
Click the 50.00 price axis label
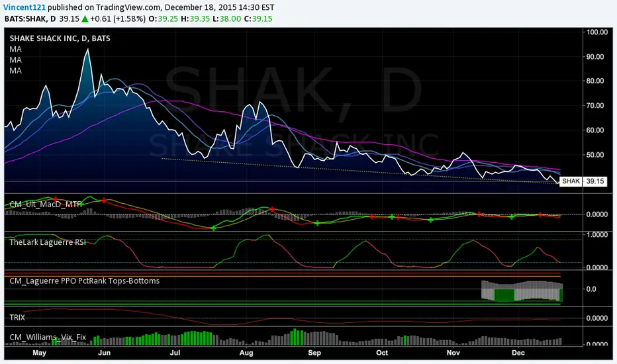click(x=595, y=155)
